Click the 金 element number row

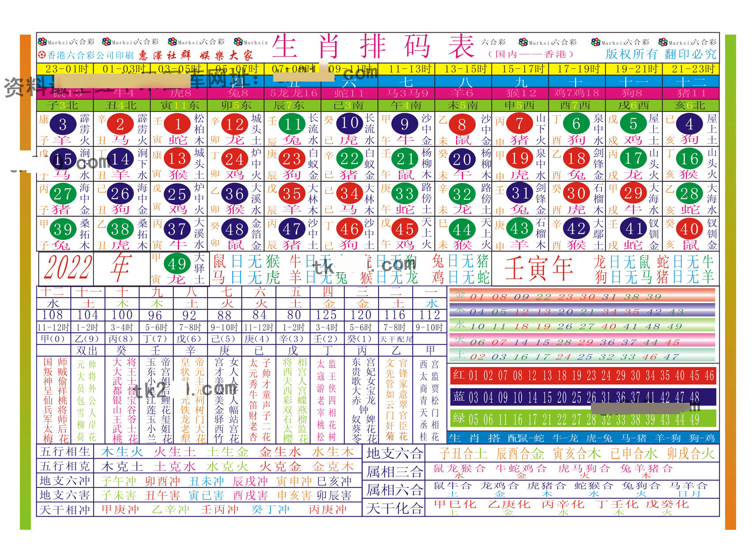click(x=583, y=296)
